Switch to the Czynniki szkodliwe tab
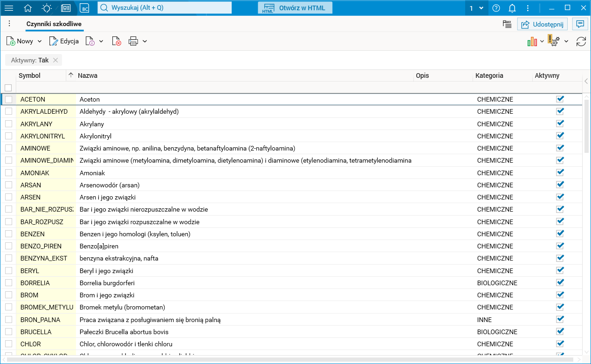The width and height of the screenshot is (591, 364). [55, 24]
